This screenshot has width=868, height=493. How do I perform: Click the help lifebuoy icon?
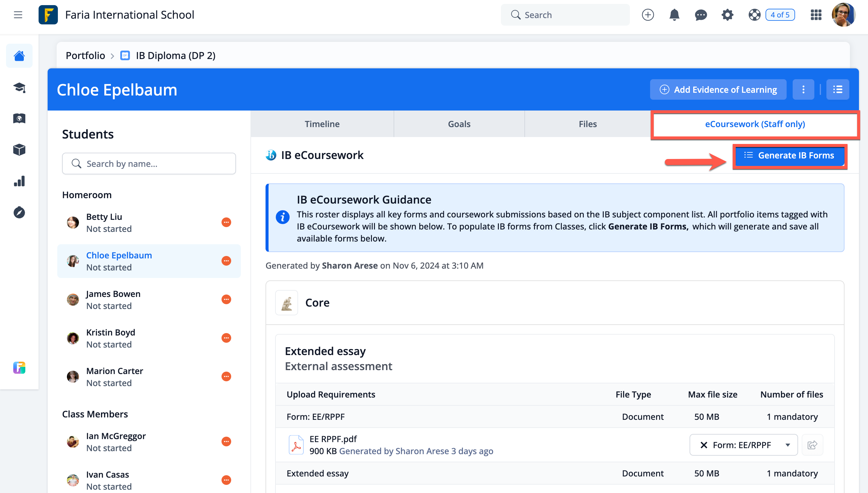(754, 15)
